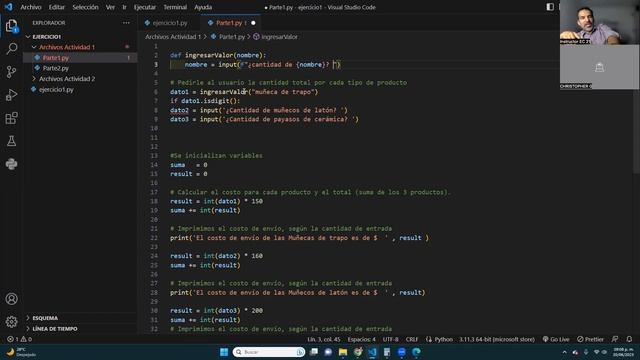Screen dimensions: 640x360
Task: Place cursor on 'suma = 0' line
Action: 189,165
